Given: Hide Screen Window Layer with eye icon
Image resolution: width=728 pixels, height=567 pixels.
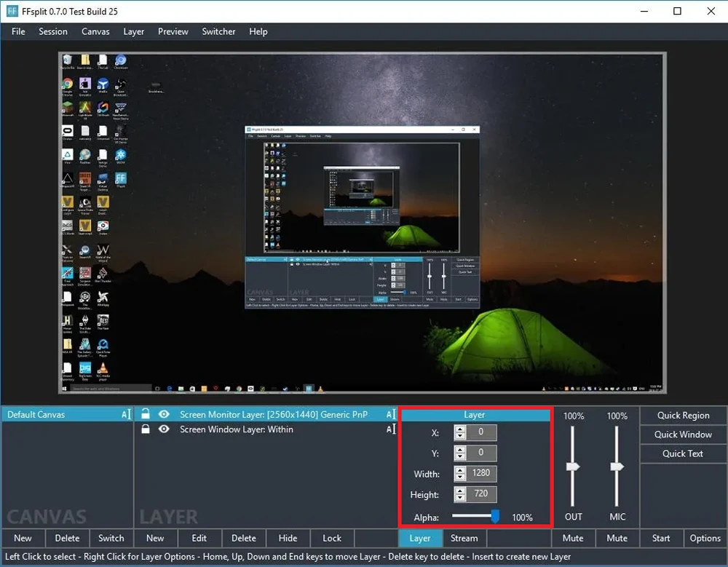Looking at the screenshot, I should pos(164,429).
